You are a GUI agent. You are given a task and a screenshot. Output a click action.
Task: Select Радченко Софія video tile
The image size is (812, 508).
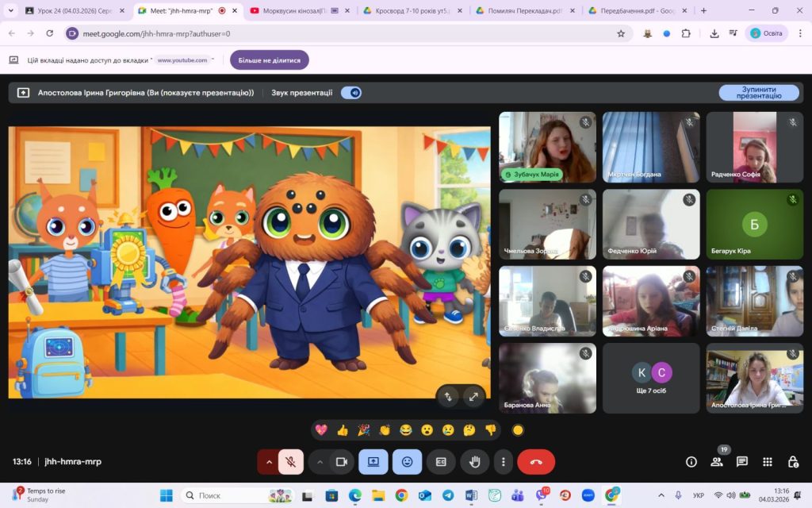coord(755,147)
